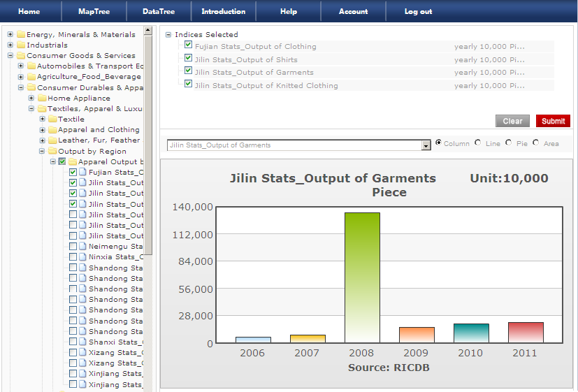Click the light blue 2006 bar
Image resolution: width=578 pixels, height=392 pixels.
pyautogui.click(x=253, y=340)
